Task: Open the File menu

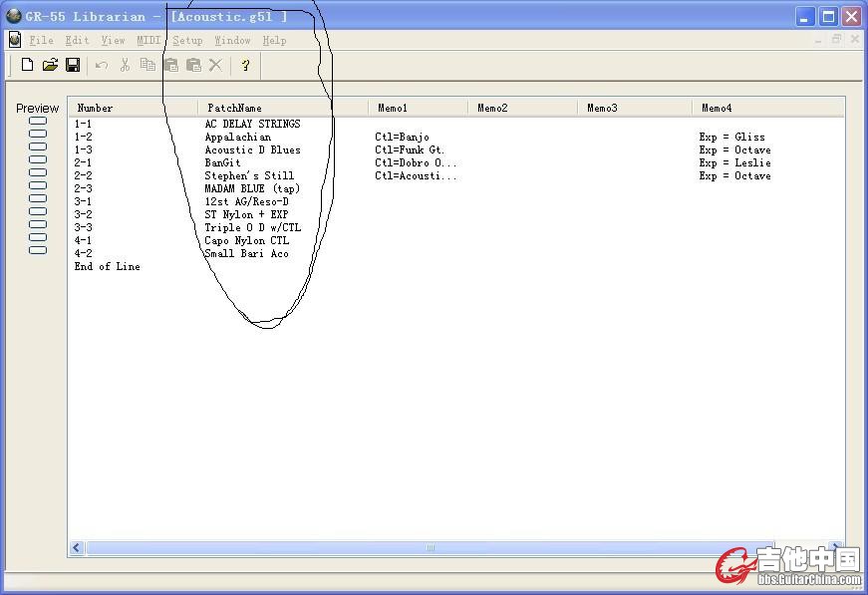Action: 41,40
